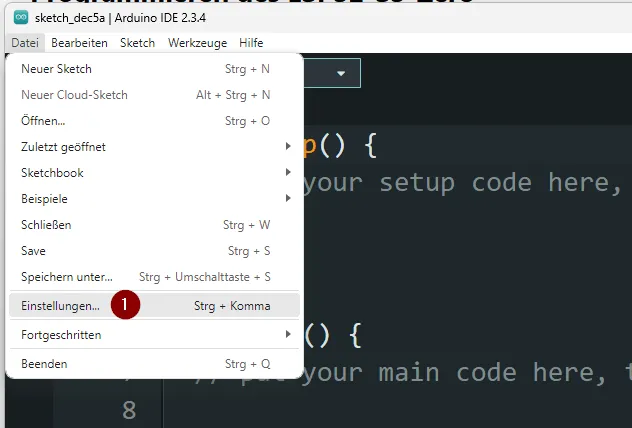Choose Schließen to close the sketch
The height and width of the screenshot is (428, 632).
[46, 225]
